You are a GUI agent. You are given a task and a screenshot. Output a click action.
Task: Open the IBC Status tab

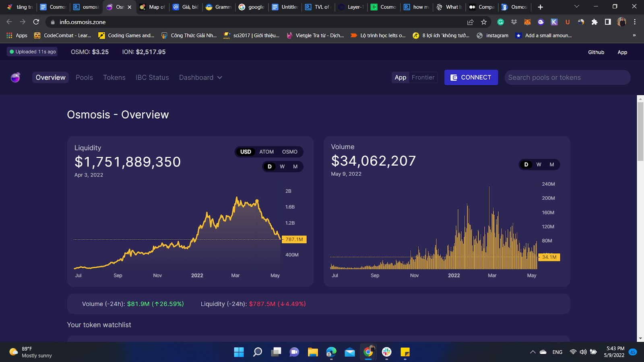coord(152,77)
